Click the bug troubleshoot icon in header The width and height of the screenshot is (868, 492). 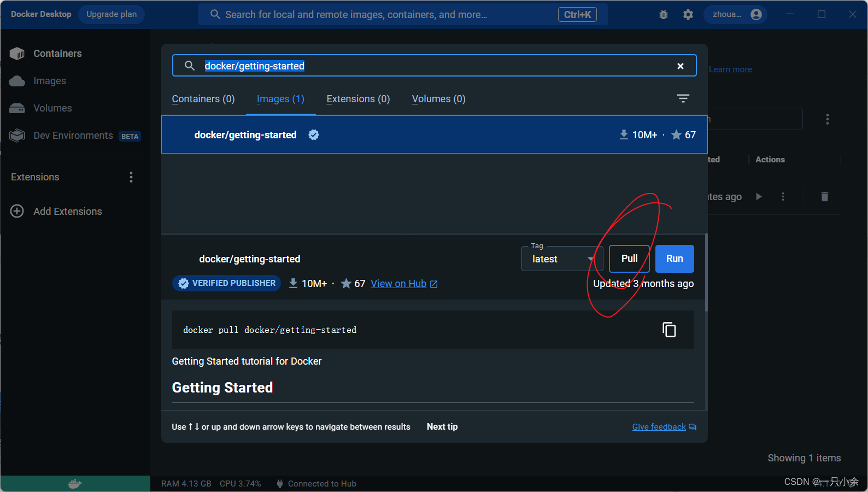click(663, 15)
